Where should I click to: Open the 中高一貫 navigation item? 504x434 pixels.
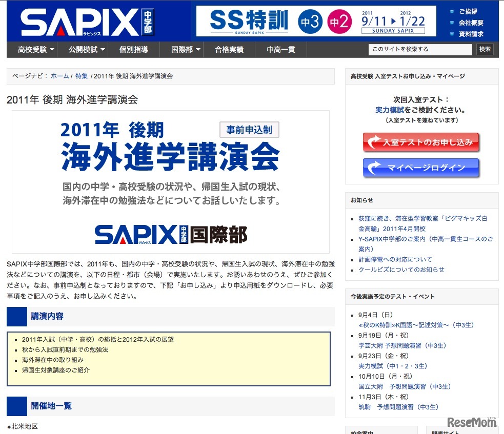click(280, 50)
